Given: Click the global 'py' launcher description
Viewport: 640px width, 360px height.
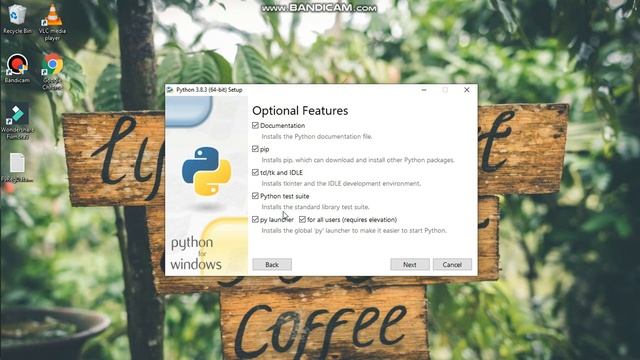Looking at the screenshot, I should click(x=354, y=231).
